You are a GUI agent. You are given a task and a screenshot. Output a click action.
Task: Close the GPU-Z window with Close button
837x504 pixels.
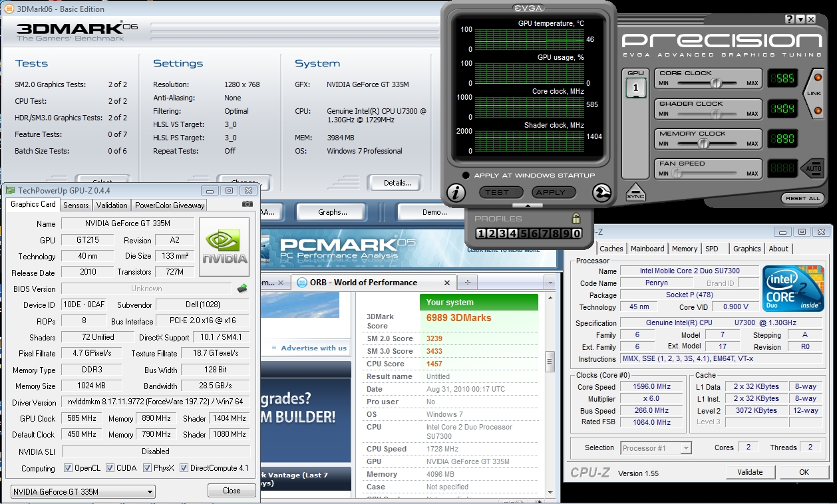coord(232,491)
